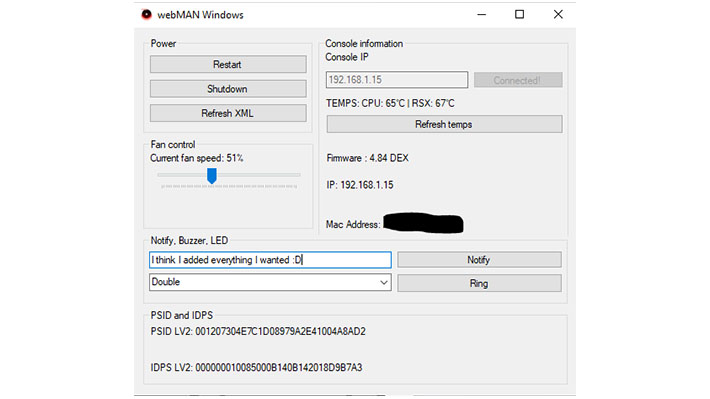This screenshot has width=710, height=399.
Task: Click the Connected! button
Action: pyautogui.click(x=518, y=80)
